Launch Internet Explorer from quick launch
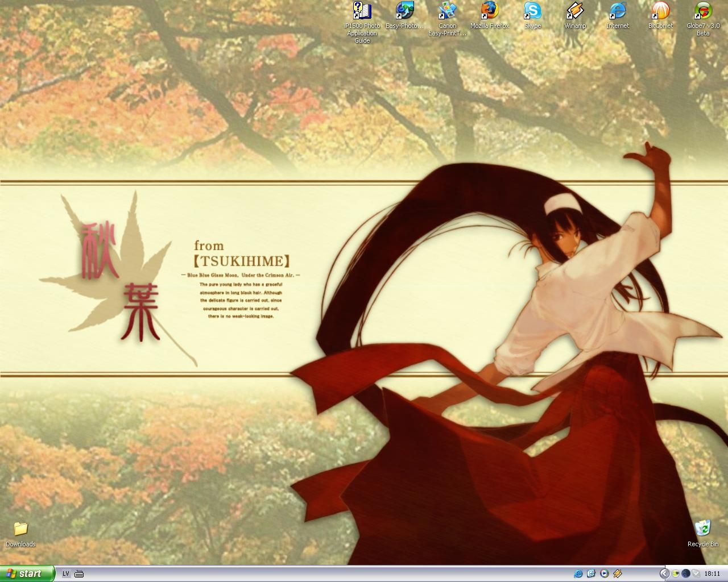The image size is (728, 582). tap(578, 573)
